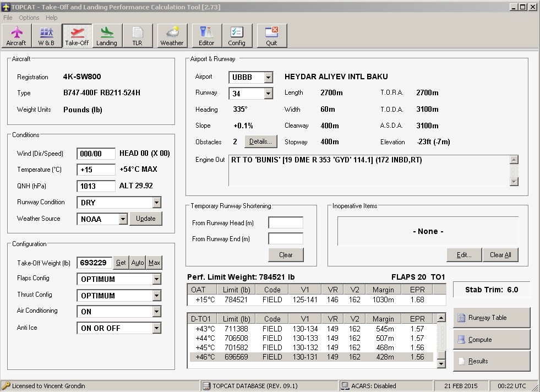Image resolution: width=540 pixels, height=392 pixels.
Task: Open the Weather toolbar page
Action: click(172, 35)
